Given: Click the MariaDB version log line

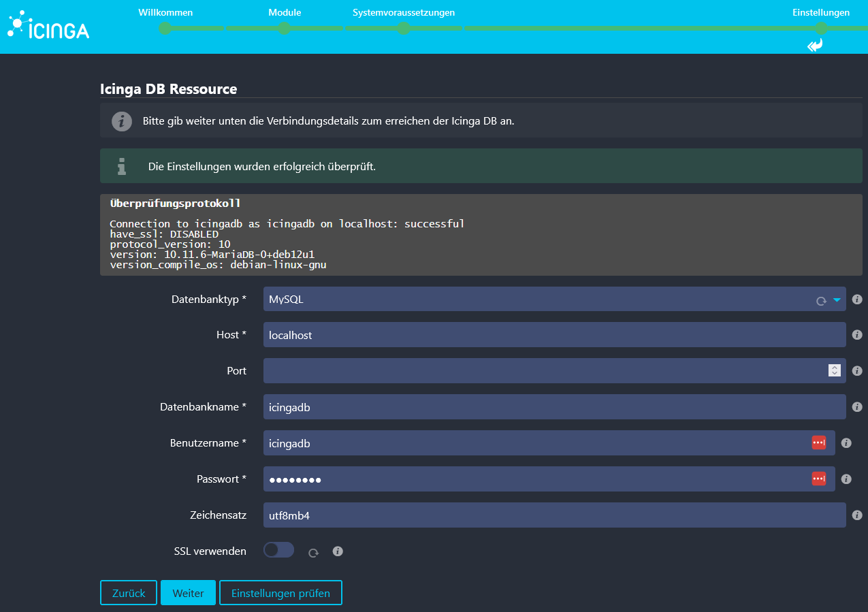Looking at the screenshot, I should click(x=212, y=254).
